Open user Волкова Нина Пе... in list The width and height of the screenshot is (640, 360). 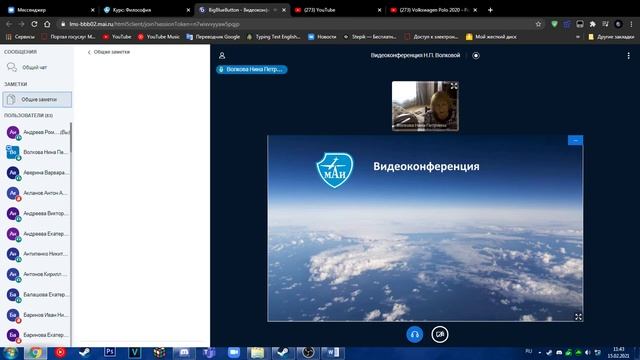pos(37,152)
